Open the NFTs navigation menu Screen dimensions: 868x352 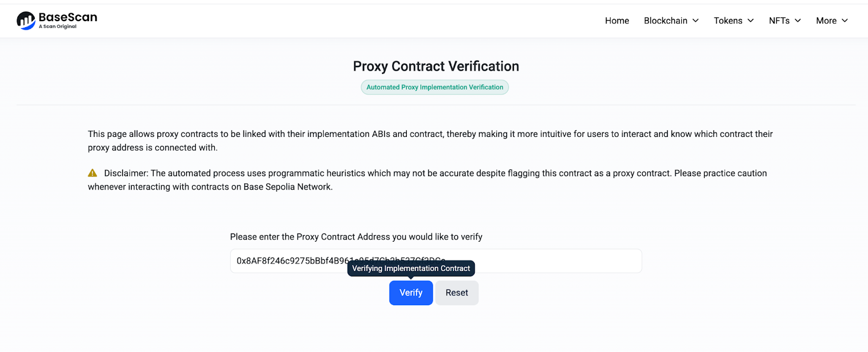click(x=779, y=21)
